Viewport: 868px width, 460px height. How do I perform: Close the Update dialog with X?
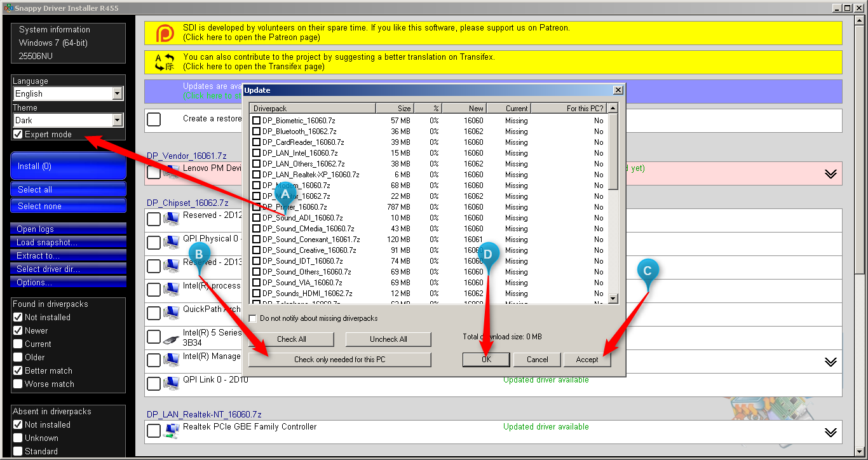pos(617,90)
